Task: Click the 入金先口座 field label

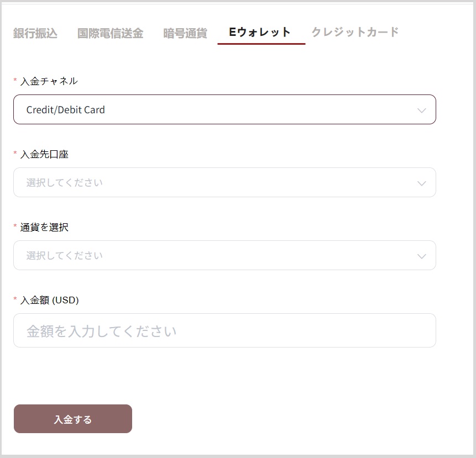Action: [x=44, y=154]
